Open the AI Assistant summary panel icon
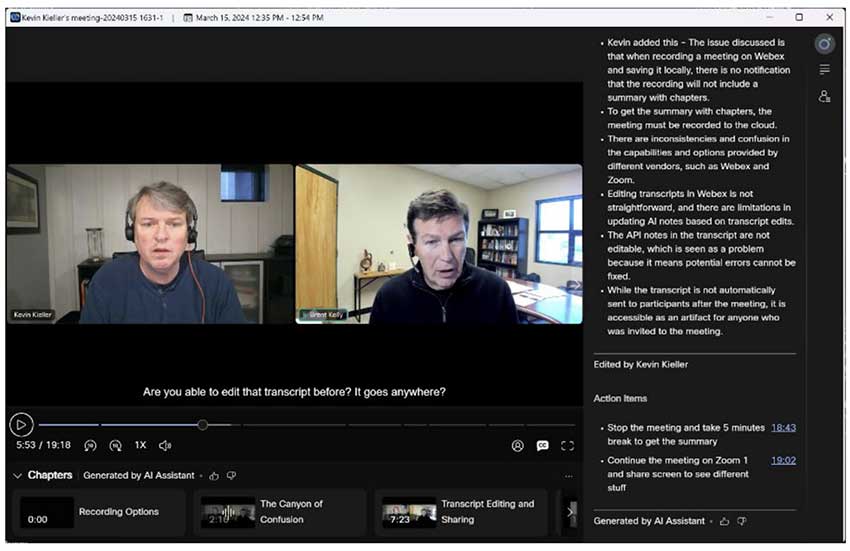Image resolution: width=850 pixels, height=551 pixels. tap(824, 44)
